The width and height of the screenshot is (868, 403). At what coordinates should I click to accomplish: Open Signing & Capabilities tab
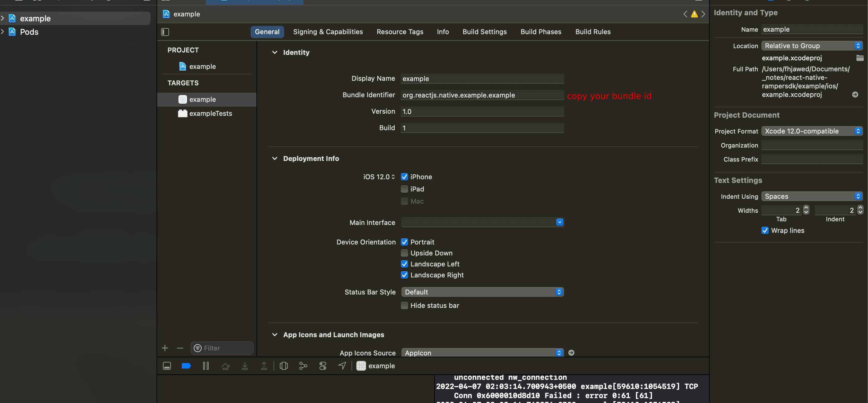(327, 32)
